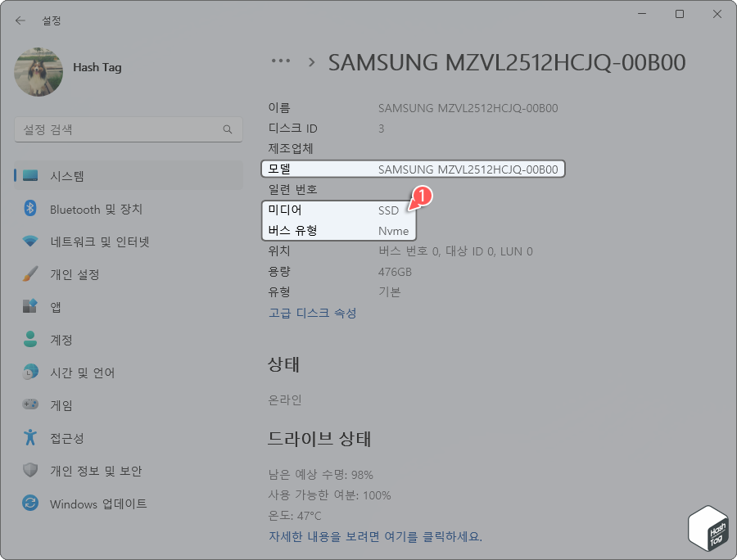
Task: Click the Wi-Fi network icon
Action: tap(30, 242)
